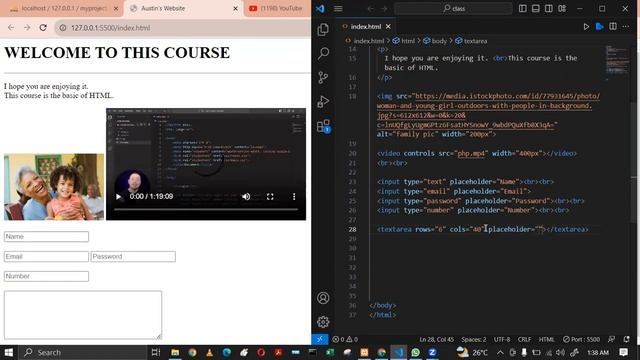Open Task View on the taskbar
Screen dimensions: 640x360
[x=156, y=352]
